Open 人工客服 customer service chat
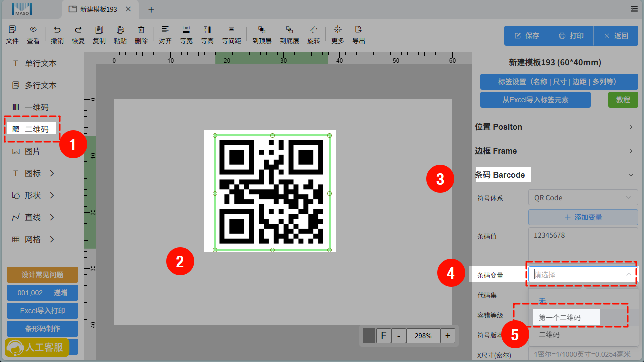Image resolution: width=644 pixels, height=362 pixels. click(37, 347)
